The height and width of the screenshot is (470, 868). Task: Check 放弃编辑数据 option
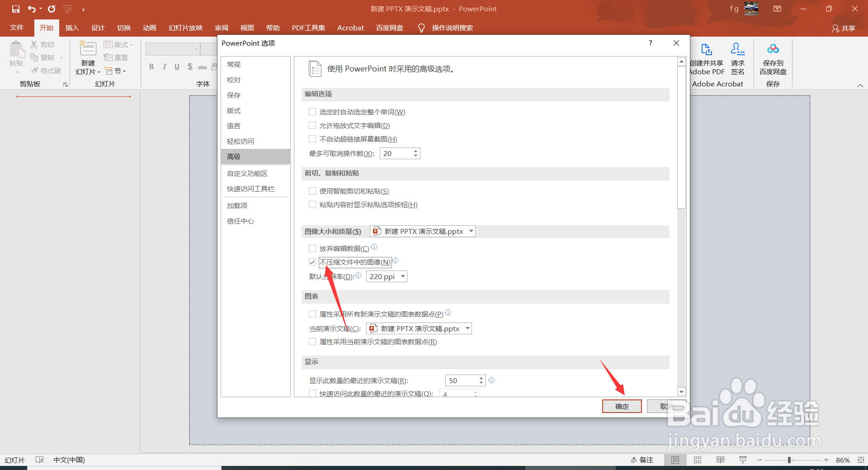(312, 248)
